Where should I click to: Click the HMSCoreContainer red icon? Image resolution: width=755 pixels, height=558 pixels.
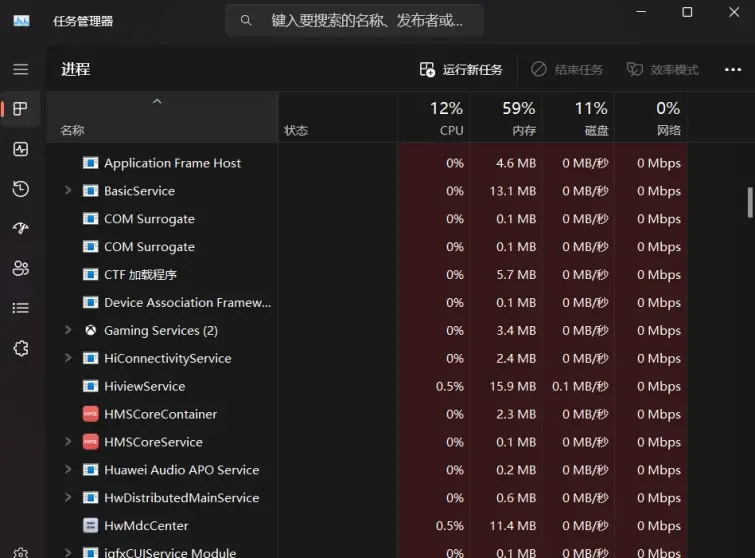pyautogui.click(x=90, y=414)
